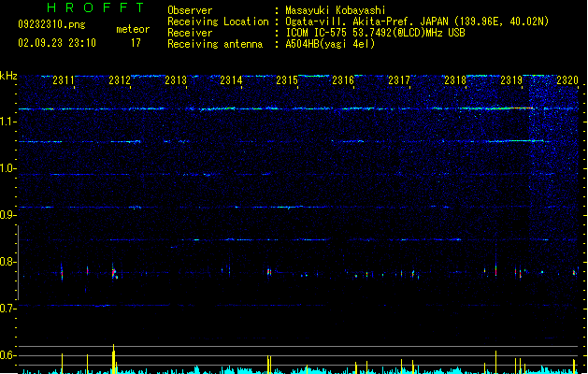The width and height of the screenshot is (588, 374).
Task: Click the 2317 time marker
Action: tap(399, 80)
